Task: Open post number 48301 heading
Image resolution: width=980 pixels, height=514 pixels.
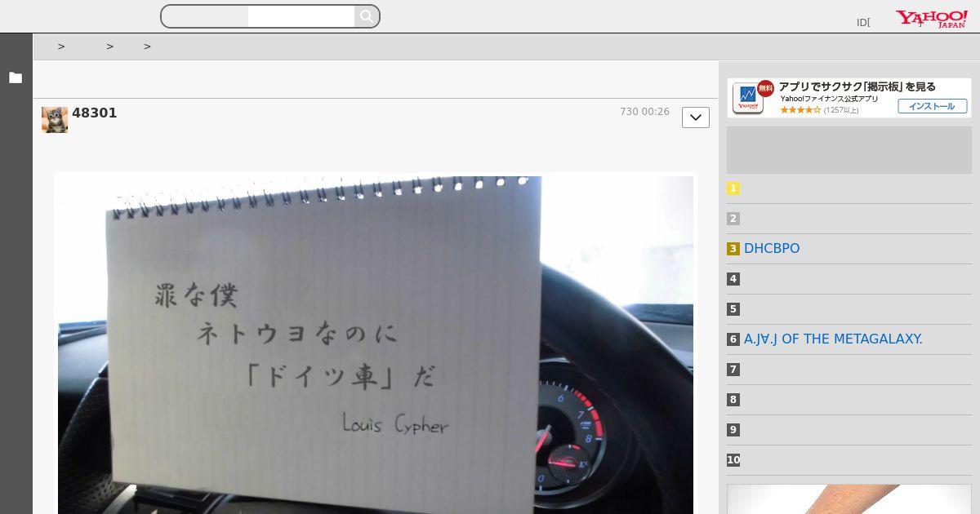Action: click(x=95, y=113)
